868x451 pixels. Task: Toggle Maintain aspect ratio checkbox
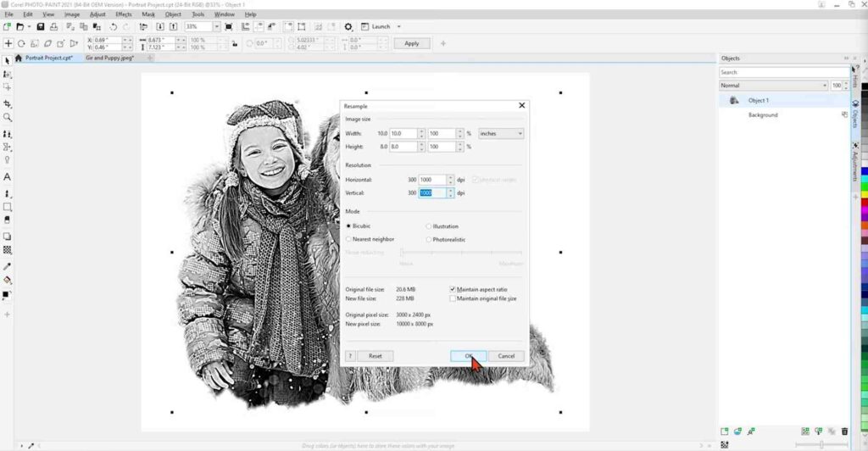click(x=453, y=289)
